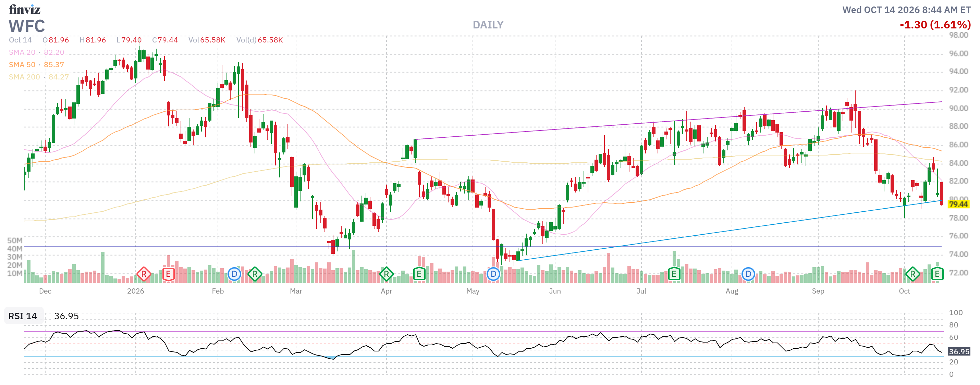Click the finviz logo
980x385 pixels.
coord(25,9)
